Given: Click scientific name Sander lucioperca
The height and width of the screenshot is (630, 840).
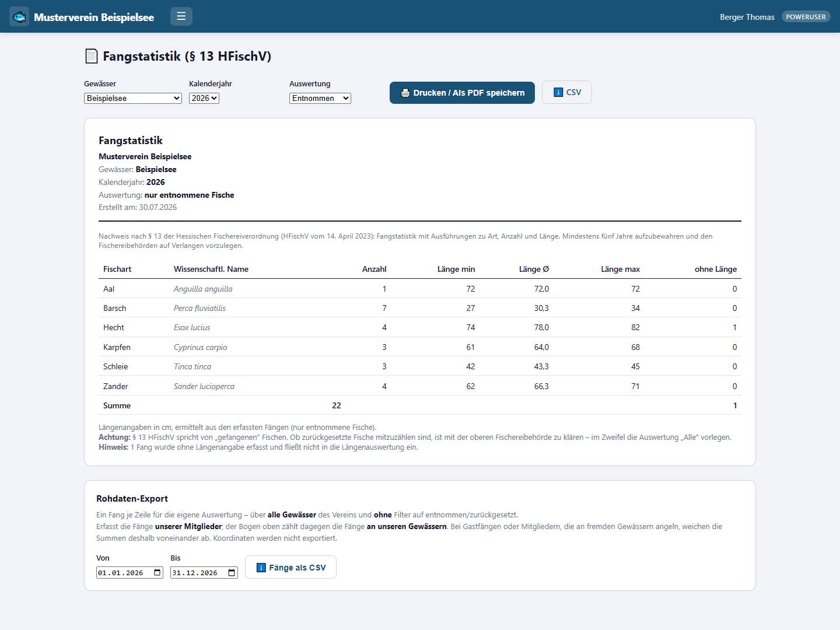Looking at the screenshot, I should pos(204,386).
